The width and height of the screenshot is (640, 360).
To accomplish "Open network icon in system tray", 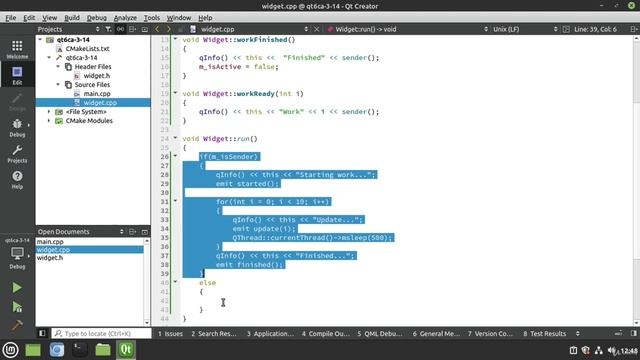I will (598, 350).
